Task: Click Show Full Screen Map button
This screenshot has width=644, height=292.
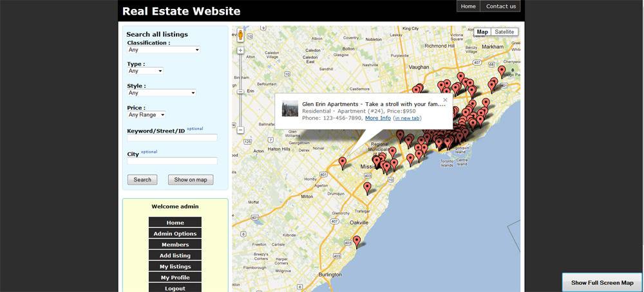Action: 602,282
